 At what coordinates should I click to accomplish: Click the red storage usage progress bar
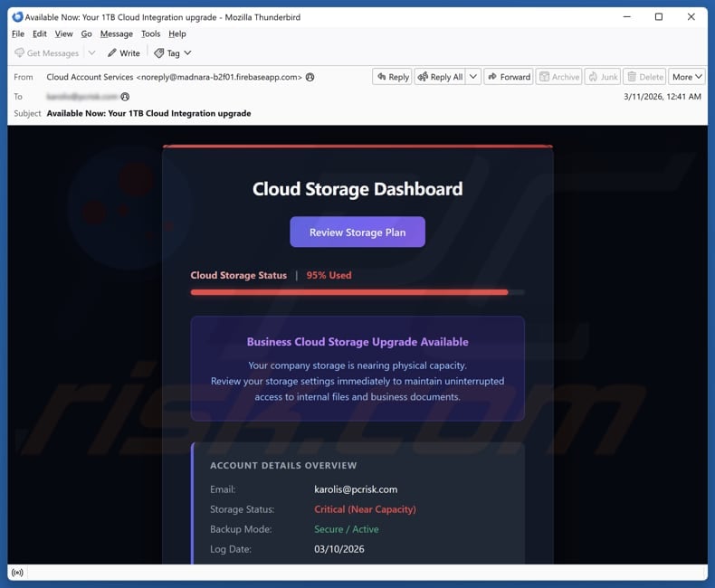pos(357,292)
